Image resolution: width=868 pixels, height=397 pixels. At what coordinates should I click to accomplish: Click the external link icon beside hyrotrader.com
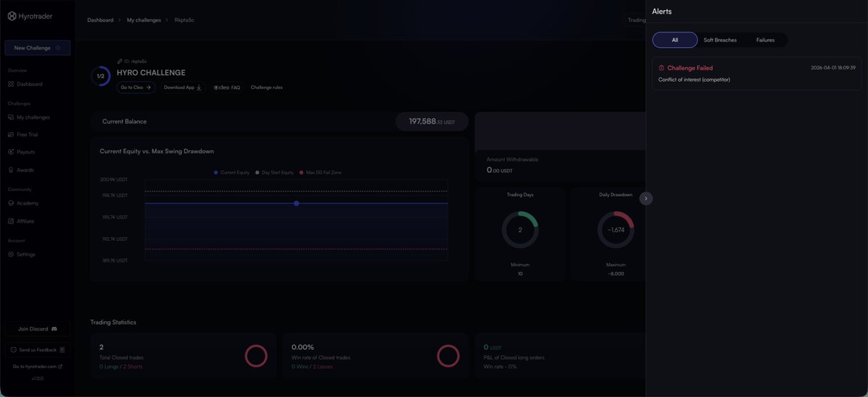60,367
